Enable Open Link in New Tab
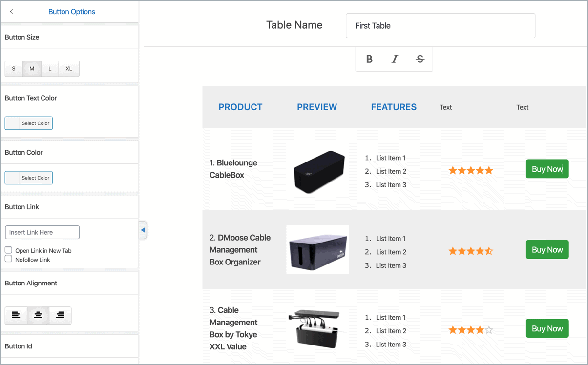This screenshot has width=588, height=365. [8, 250]
